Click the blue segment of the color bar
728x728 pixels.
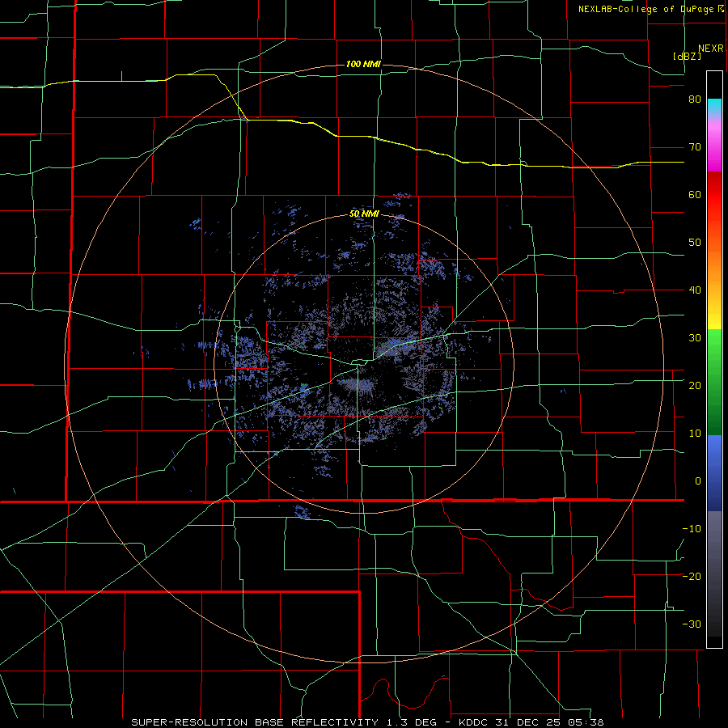(x=714, y=473)
